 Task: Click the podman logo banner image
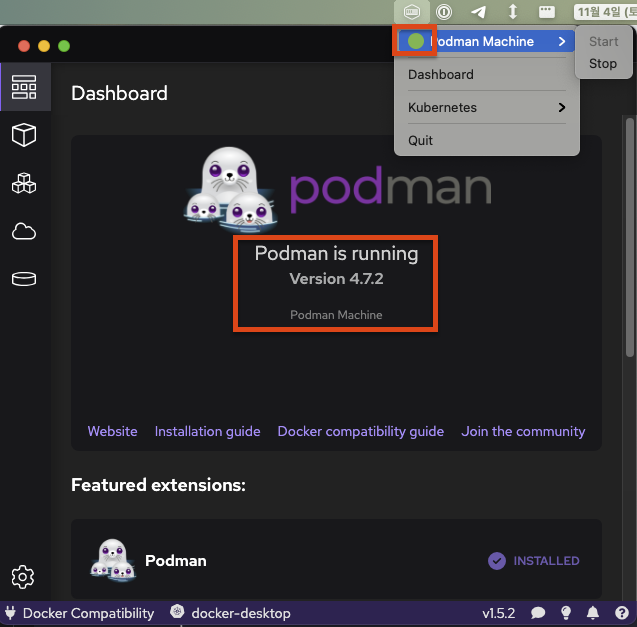point(338,189)
